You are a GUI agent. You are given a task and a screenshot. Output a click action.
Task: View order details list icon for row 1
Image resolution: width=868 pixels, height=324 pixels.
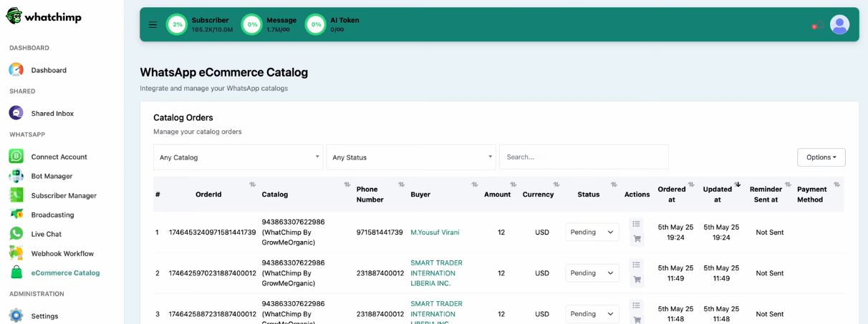(x=637, y=224)
